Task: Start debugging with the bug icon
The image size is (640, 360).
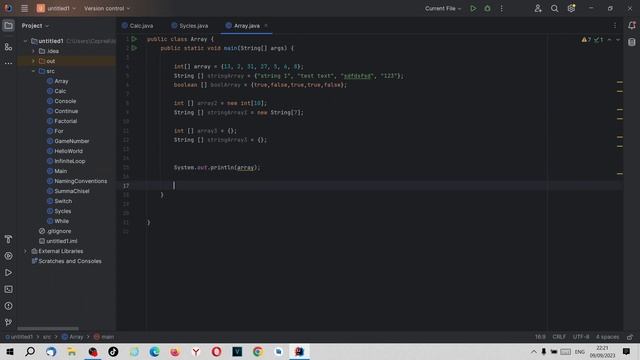Action: pos(487,8)
